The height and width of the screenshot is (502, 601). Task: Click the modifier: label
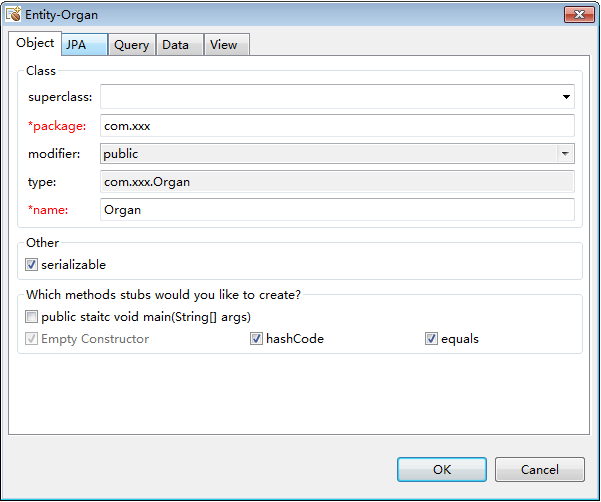(54, 154)
